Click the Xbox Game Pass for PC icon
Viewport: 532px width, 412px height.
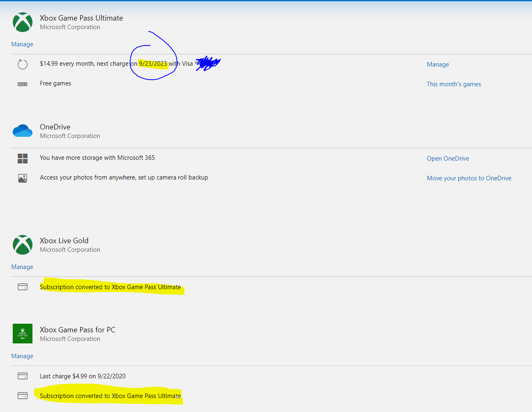(23, 334)
